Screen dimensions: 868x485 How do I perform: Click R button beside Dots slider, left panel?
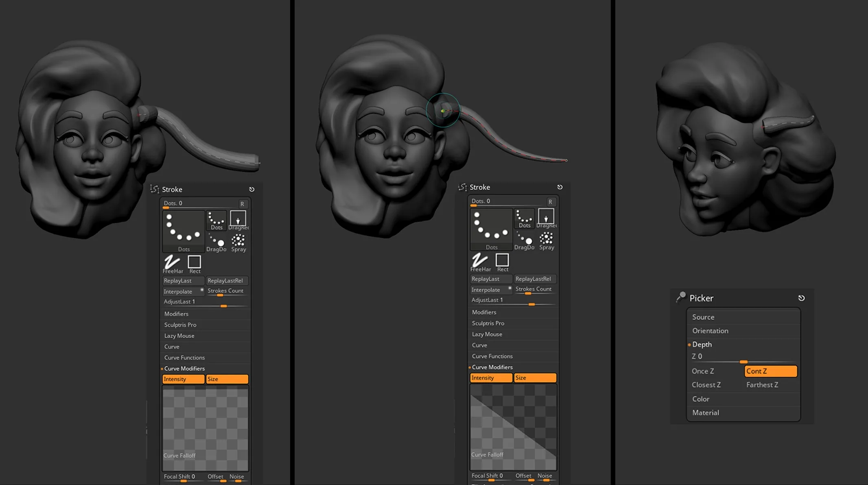[242, 203]
